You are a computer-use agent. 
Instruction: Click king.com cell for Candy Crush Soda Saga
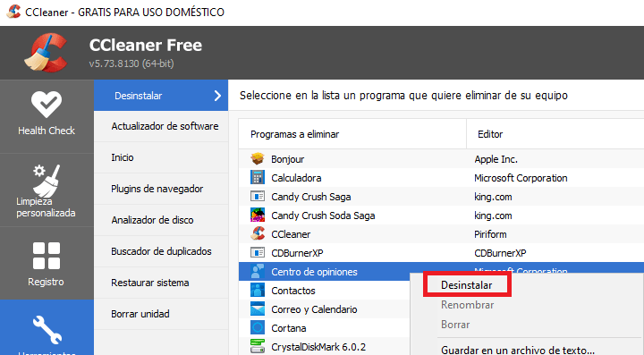493,216
